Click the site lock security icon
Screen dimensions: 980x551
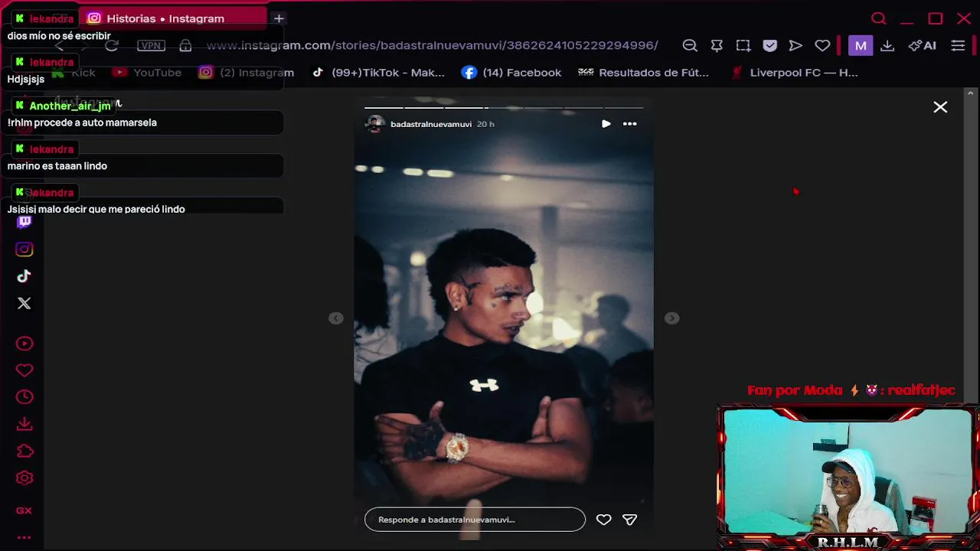tap(185, 46)
